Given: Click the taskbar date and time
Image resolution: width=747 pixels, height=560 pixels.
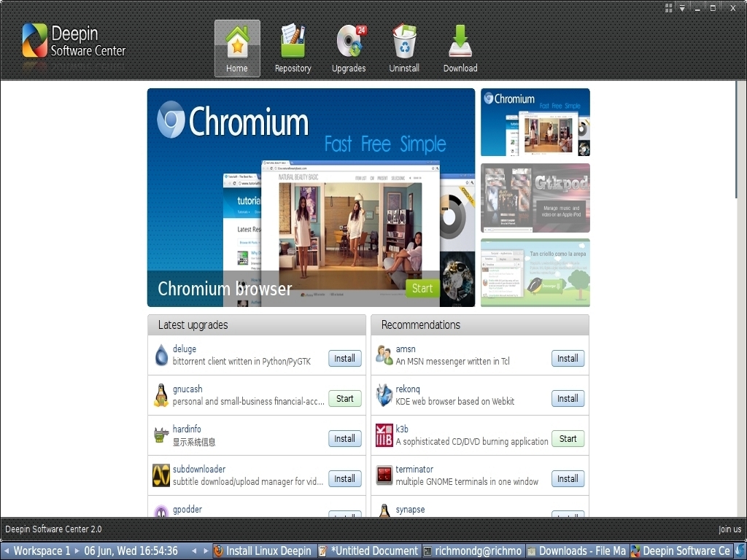Looking at the screenshot, I should coord(131,551).
